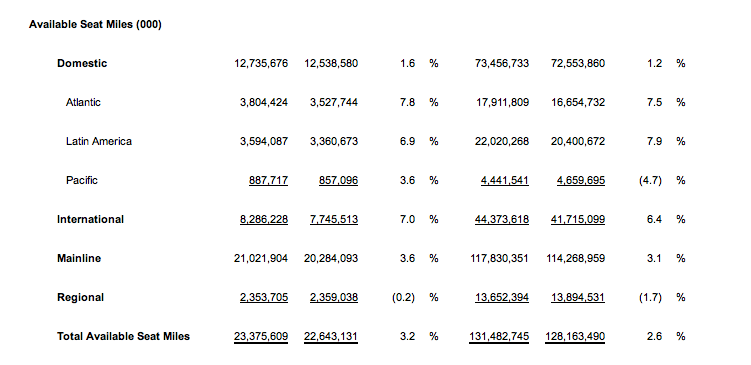Image resolution: width=751 pixels, height=365 pixels.
Task: Click the Pacific row label
Action: tap(82, 180)
